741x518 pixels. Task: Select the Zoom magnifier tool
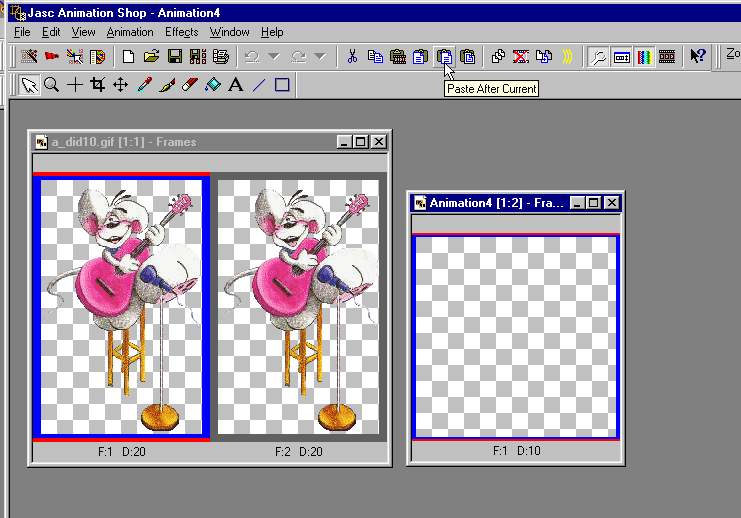(x=52, y=85)
